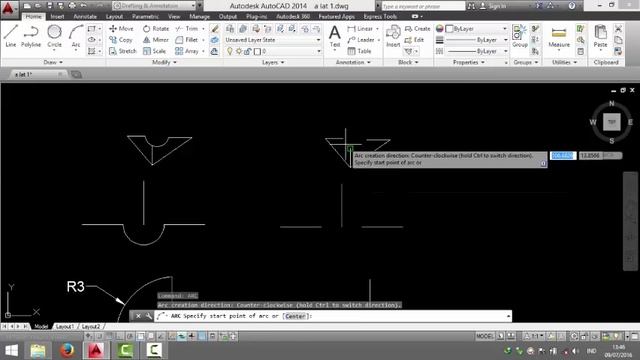Expand the Layers panel
The height and width of the screenshot is (360, 640).
[273, 62]
